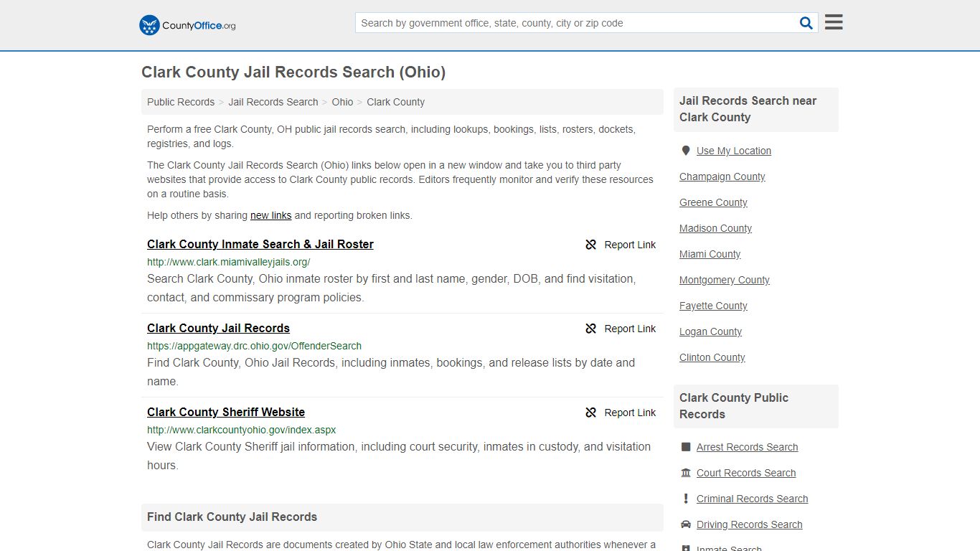Open Clinton County jail records
980x551 pixels.
[712, 357]
